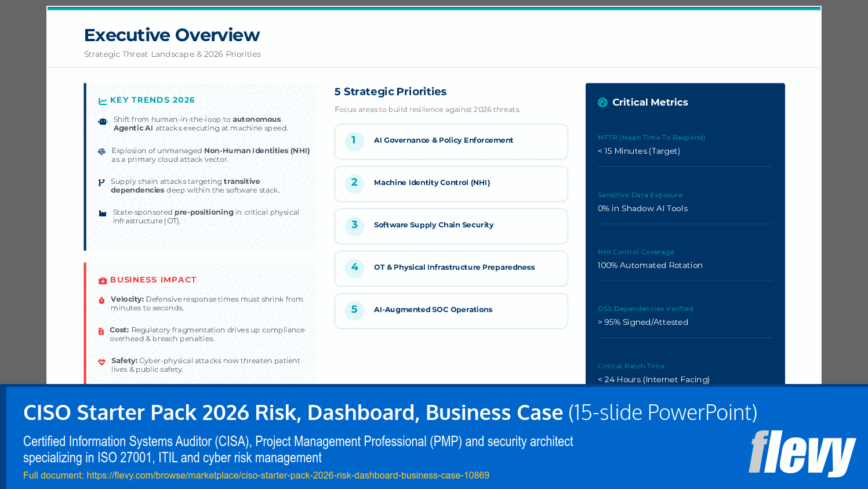The height and width of the screenshot is (489, 868).
Task: Select the document icon next to Cost
Action: point(102,332)
